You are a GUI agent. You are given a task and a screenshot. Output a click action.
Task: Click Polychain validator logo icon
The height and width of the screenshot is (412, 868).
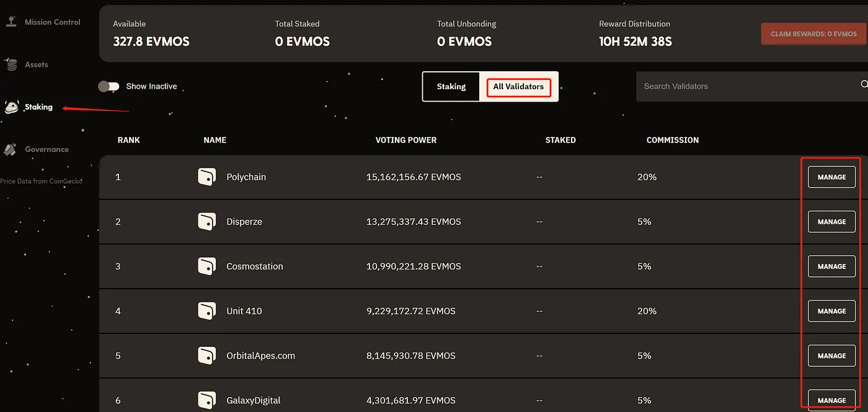point(206,177)
